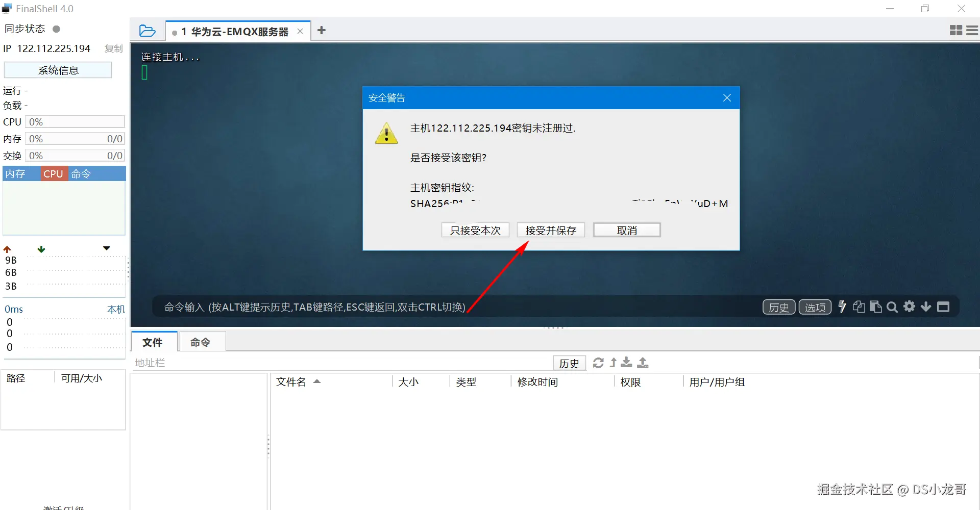This screenshot has height=510, width=980.
Task: Open terminal command 历史 button
Action: pos(779,307)
